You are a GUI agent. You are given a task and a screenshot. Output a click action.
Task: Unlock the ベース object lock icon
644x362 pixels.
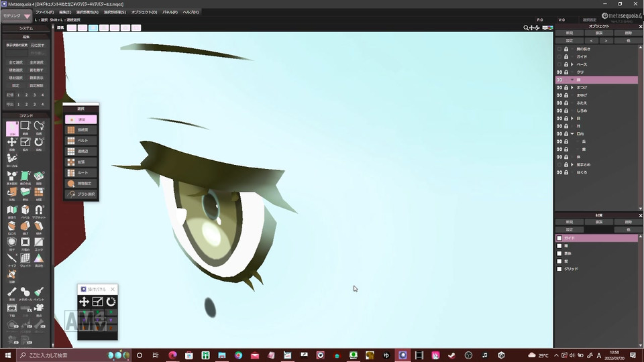[566, 64]
